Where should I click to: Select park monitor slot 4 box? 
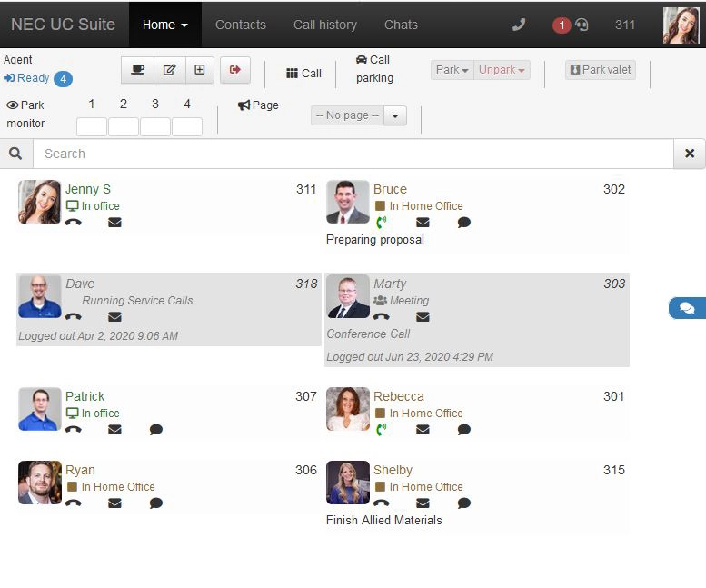[x=187, y=126]
